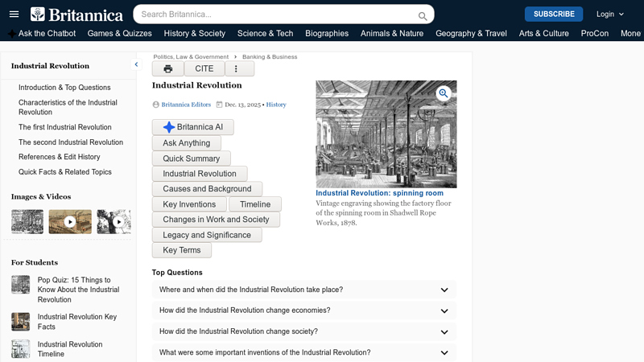Expand 'Where and when did the Industrial Revolution take place?'
The width and height of the screenshot is (644, 362).
[304, 290]
